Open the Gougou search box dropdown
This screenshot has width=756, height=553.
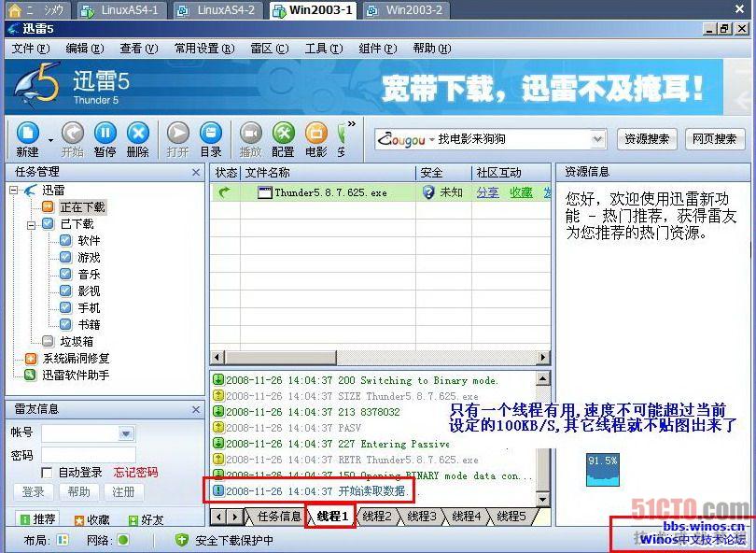click(597, 139)
